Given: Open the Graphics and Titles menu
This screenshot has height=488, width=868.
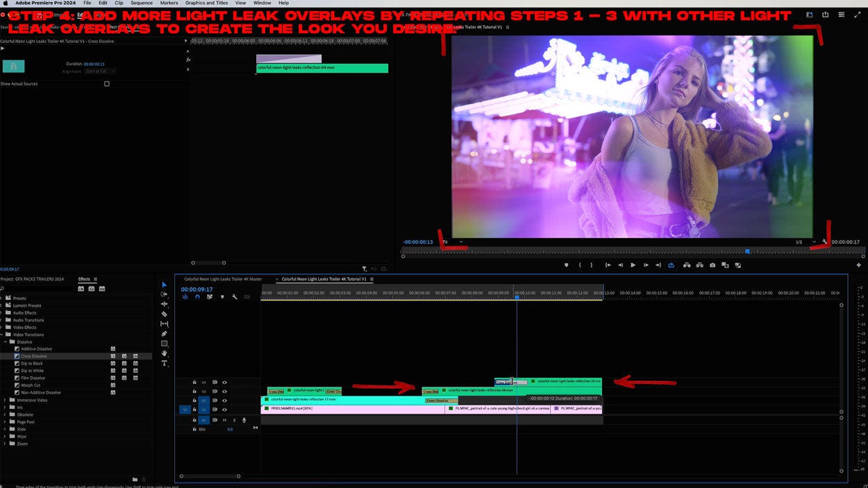Looking at the screenshot, I should (x=206, y=3).
